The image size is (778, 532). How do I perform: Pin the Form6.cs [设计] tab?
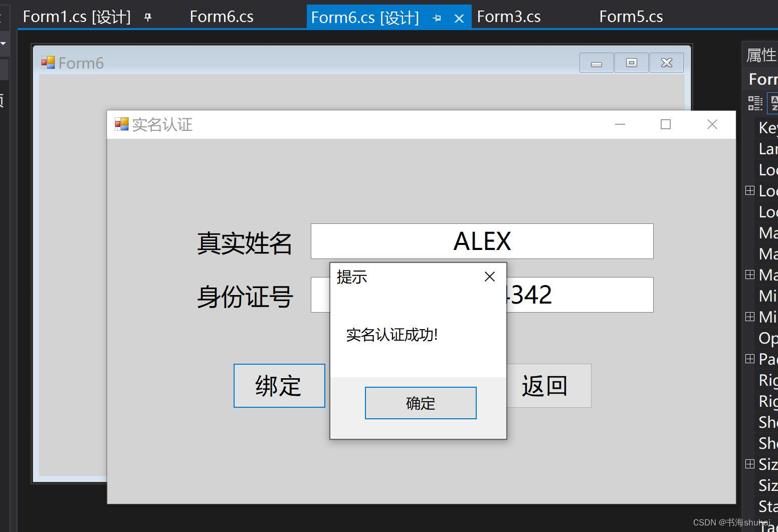pos(437,19)
